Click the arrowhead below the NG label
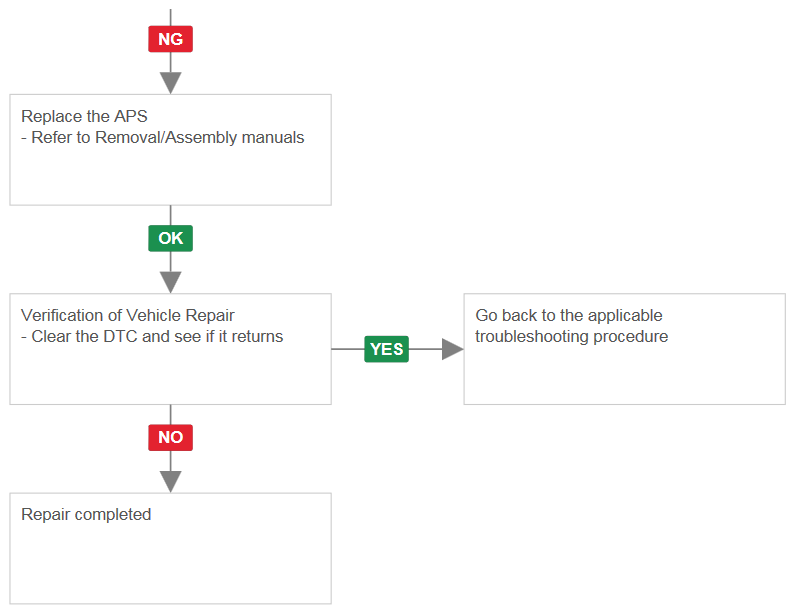 click(170, 83)
